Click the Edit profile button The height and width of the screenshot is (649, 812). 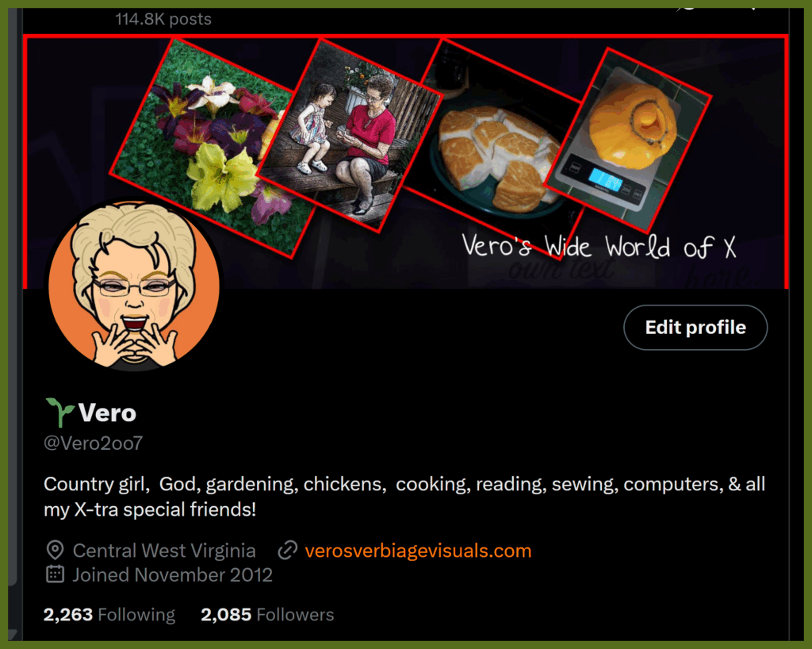[695, 328]
